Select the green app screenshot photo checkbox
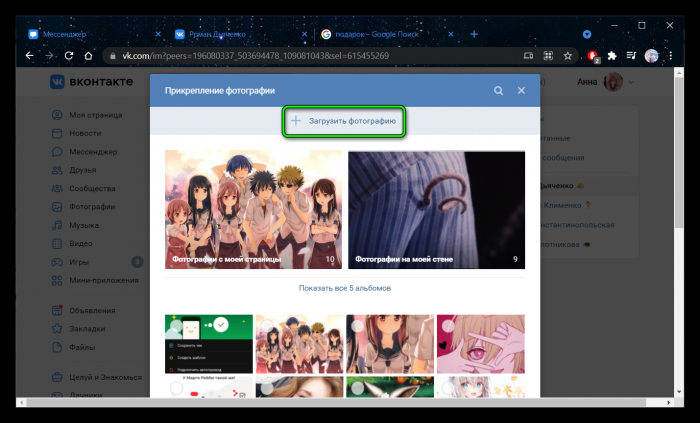The image size is (700, 423). click(x=176, y=326)
